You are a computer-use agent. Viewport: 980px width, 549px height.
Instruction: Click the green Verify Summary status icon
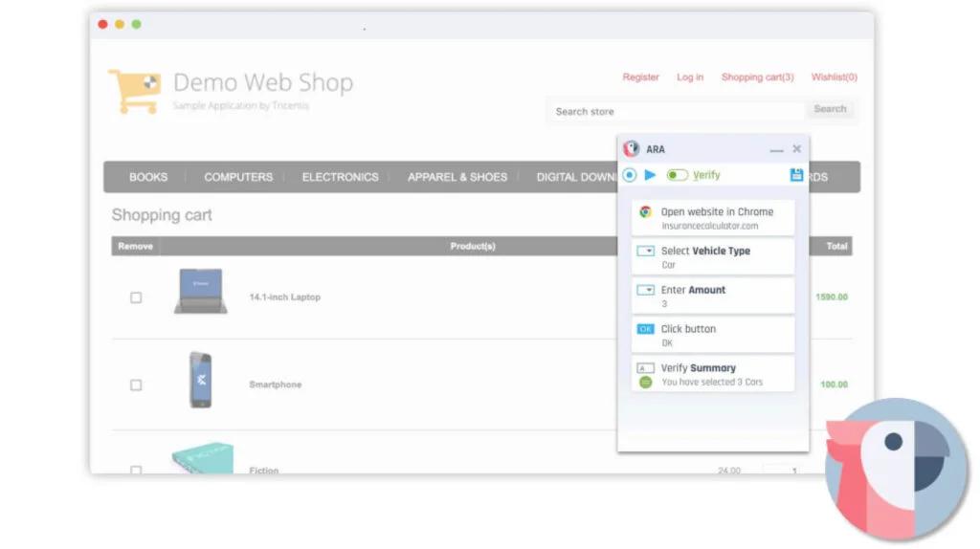click(646, 383)
